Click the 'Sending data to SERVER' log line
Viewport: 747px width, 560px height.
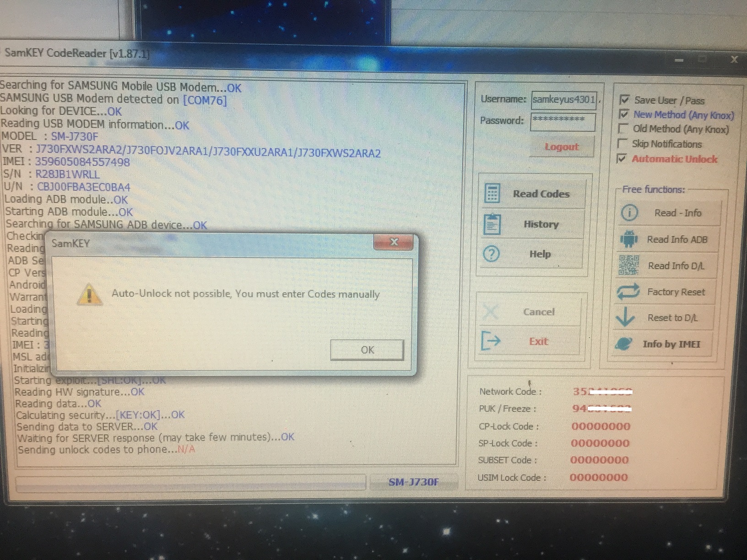coord(87,426)
